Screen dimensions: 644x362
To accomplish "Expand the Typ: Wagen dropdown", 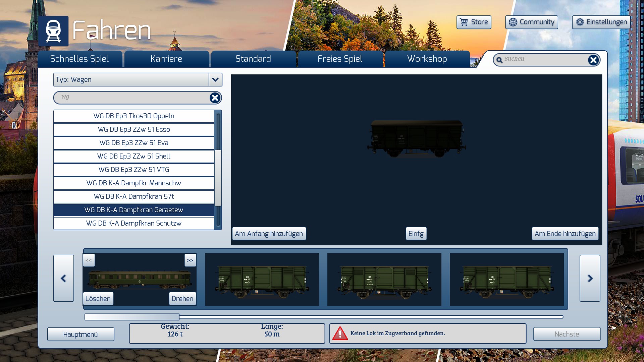I will point(215,80).
